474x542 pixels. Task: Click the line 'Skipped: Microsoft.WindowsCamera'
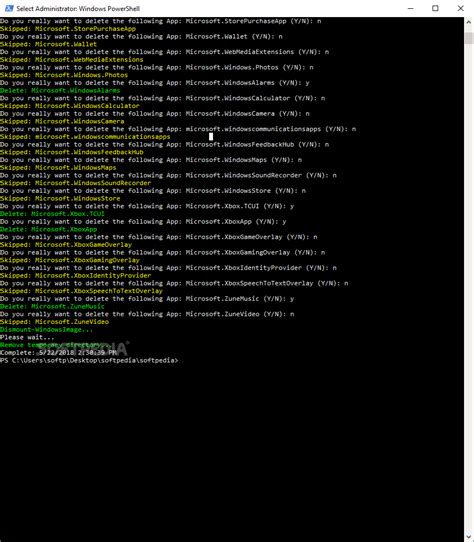tap(62, 121)
